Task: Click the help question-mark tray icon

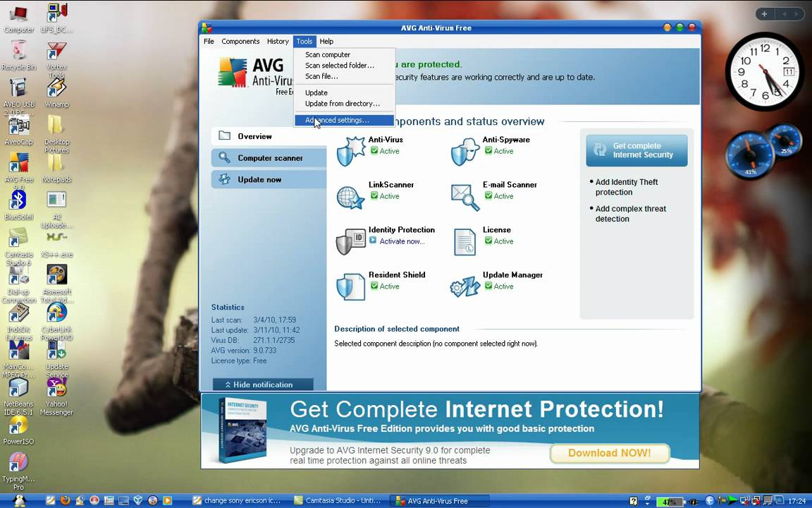Action: 634,501
